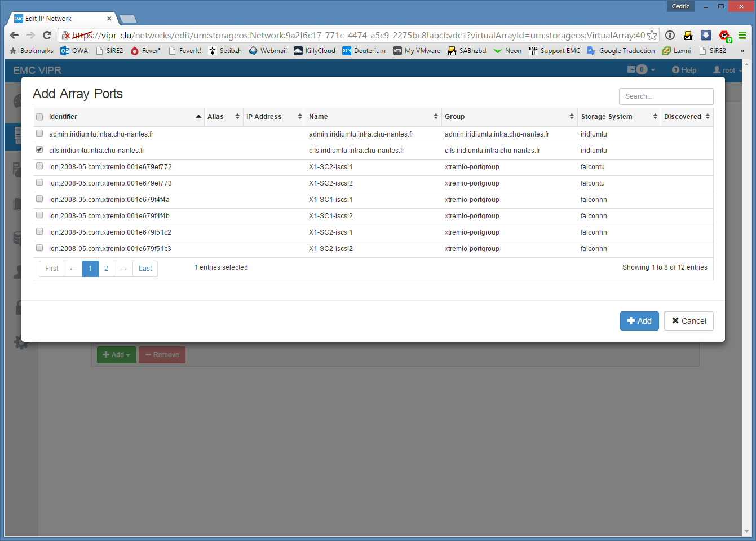
Task: Switch to the Edit IP Network tab
Action: click(x=62, y=19)
